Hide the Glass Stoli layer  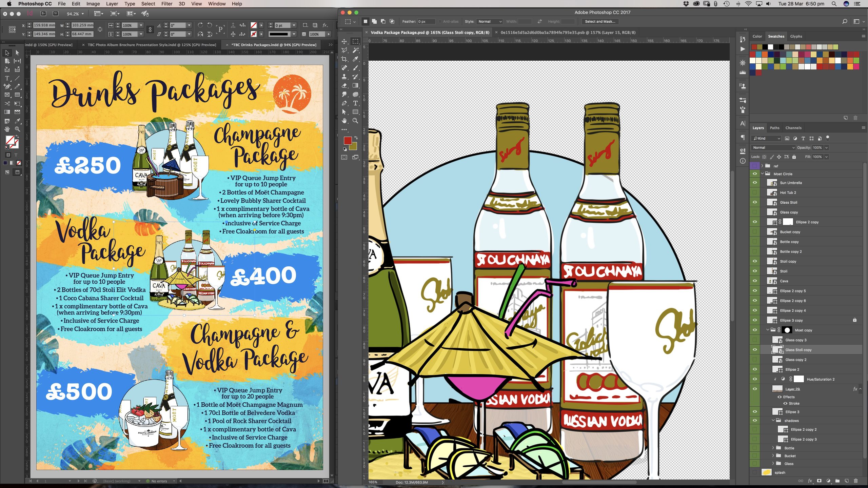(755, 202)
